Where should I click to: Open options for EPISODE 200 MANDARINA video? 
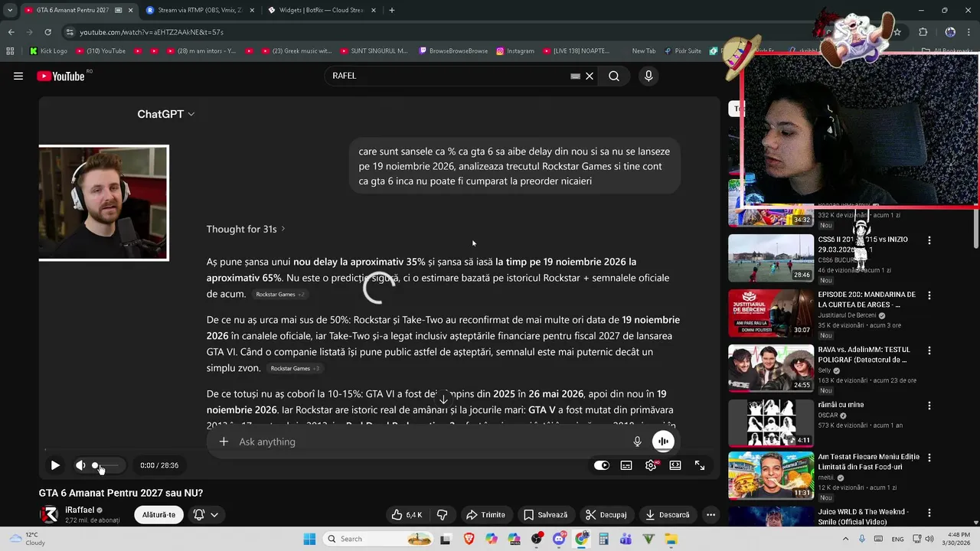[929, 295]
